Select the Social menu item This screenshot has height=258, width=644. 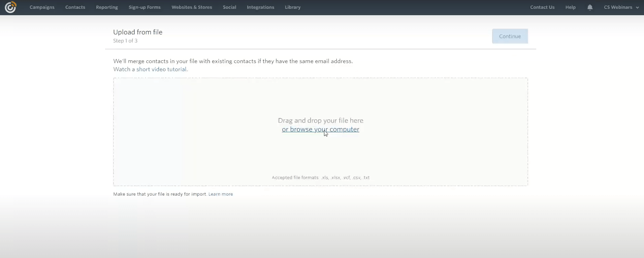(x=229, y=7)
